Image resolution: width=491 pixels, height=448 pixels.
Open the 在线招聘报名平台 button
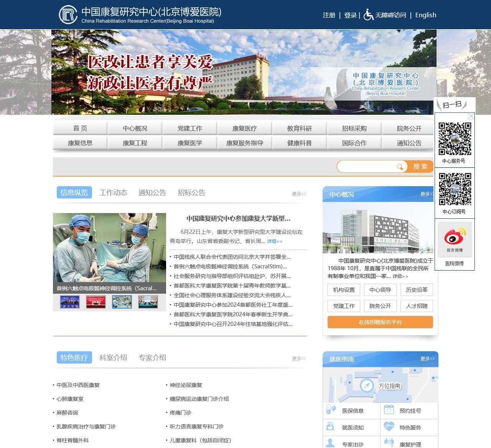[380, 322]
